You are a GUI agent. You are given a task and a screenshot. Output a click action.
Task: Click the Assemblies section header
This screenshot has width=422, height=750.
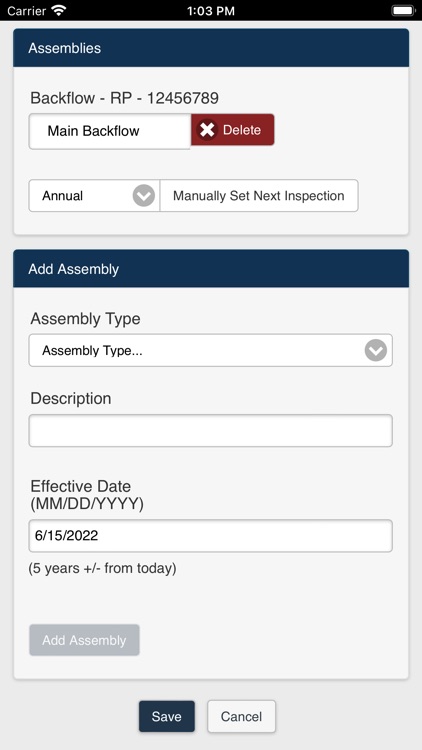click(211, 48)
